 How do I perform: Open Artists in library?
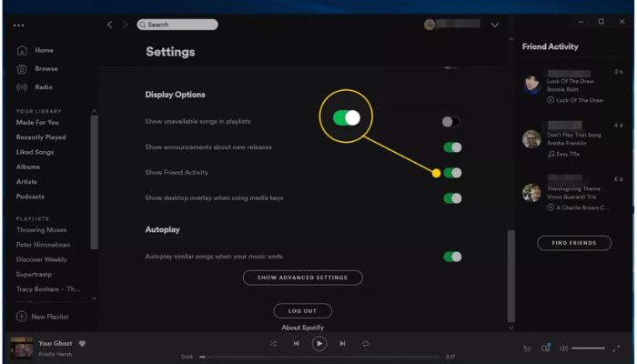click(26, 182)
